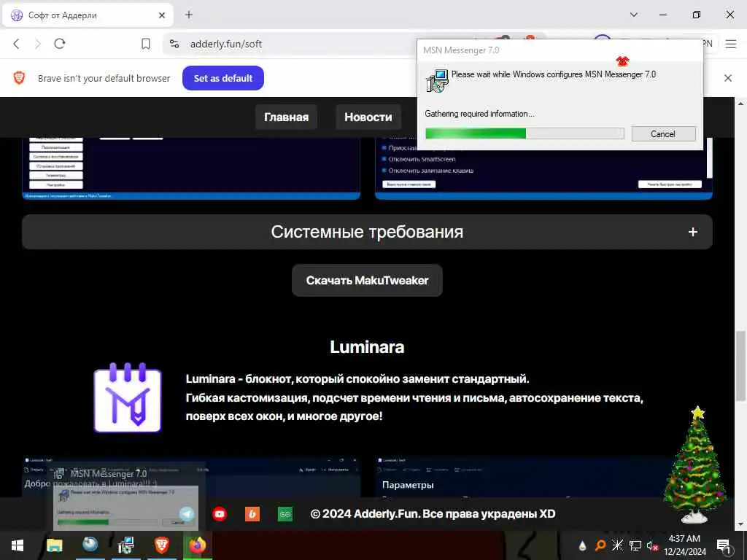Image resolution: width=747 pixels, height=560 pixels.
Task: Open site settings icon beside the URL
Action: tap(174, 44)
